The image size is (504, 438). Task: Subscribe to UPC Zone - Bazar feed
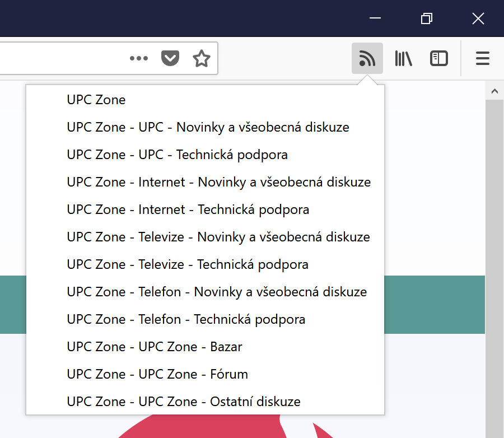coord(155,347)
